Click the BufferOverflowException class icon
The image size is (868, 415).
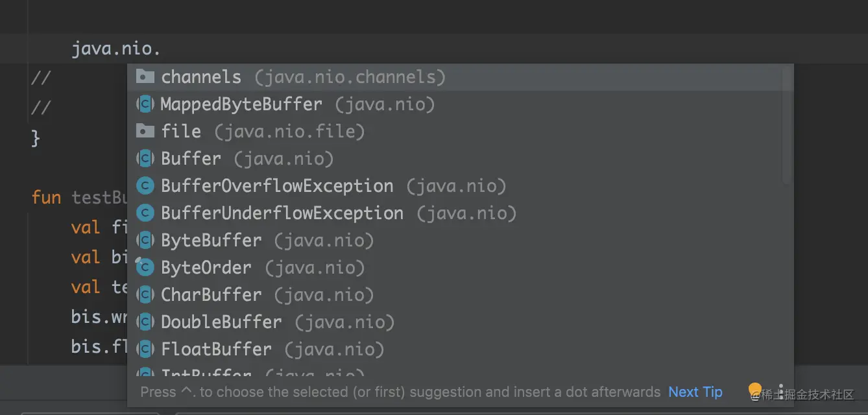click(x=145, y=186)
